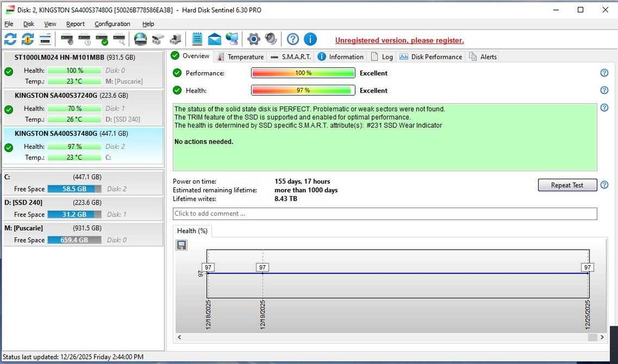Click the blue info circle toolbar icon
618x364 pixels.
310,40
